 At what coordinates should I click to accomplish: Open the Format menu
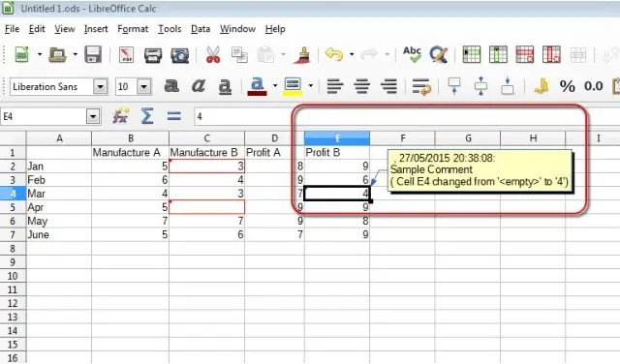coord(133,29)
